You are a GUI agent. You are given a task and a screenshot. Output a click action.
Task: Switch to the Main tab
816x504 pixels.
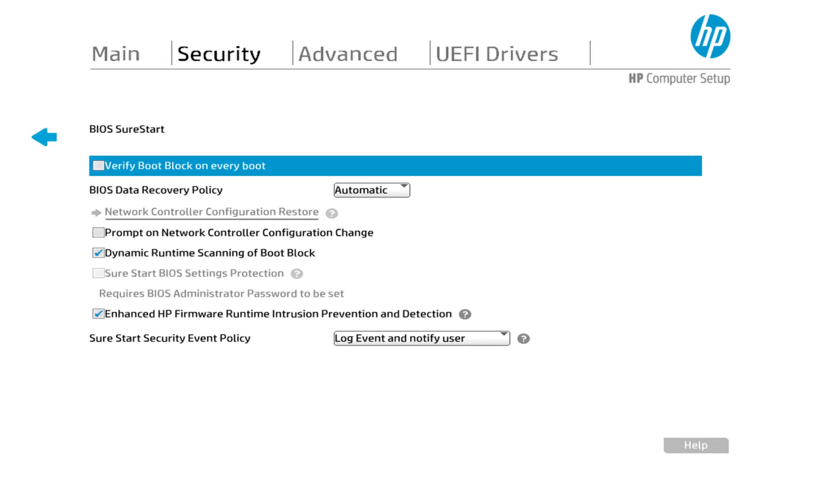(x=116, y=54)
